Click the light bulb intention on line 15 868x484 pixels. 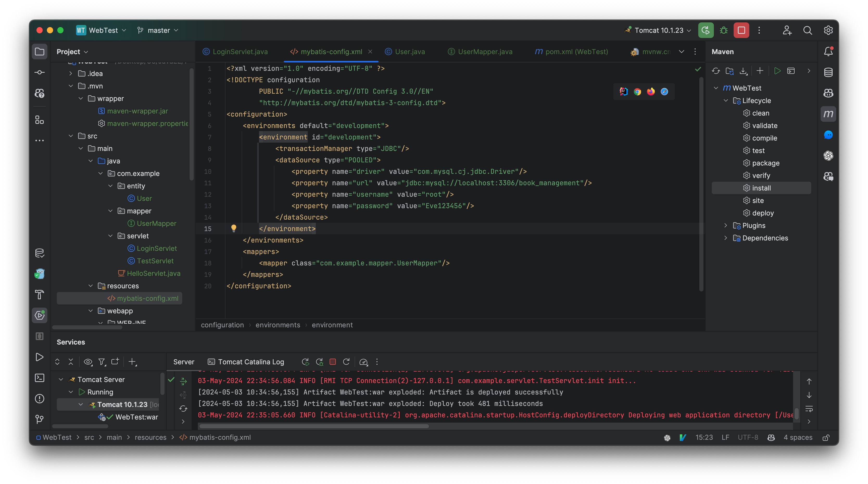[x=234, y=228]
